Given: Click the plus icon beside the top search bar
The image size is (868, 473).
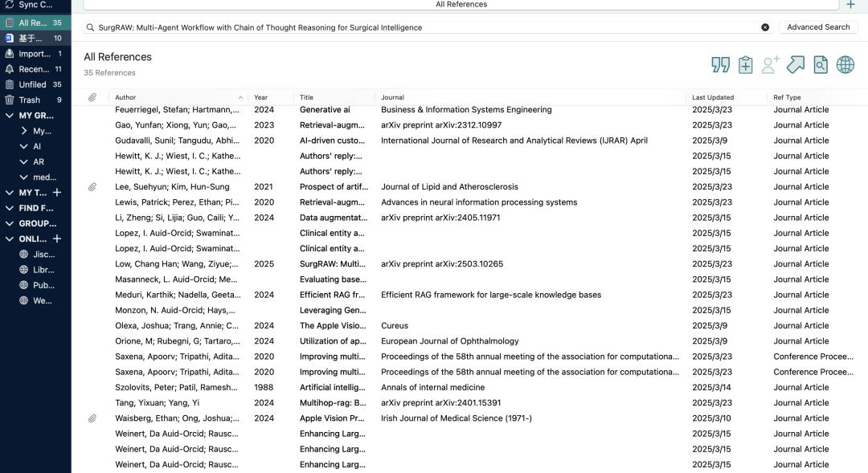Looking at the screenshot, I should point(851,5).
